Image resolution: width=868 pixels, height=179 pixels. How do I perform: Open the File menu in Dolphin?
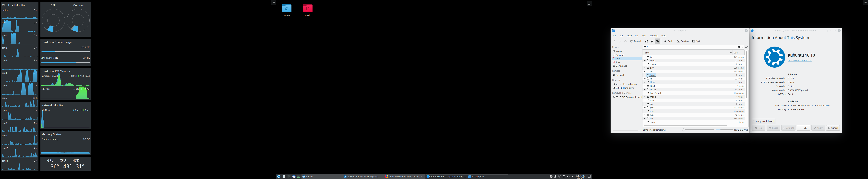615,36
